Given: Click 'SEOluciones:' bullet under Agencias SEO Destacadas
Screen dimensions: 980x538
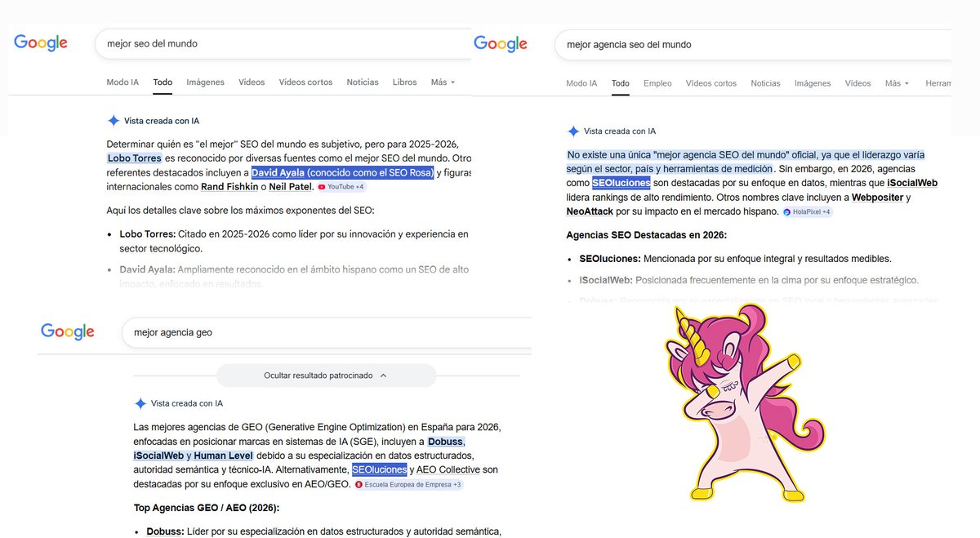Looking at the screenshot, I should [610, 259].
